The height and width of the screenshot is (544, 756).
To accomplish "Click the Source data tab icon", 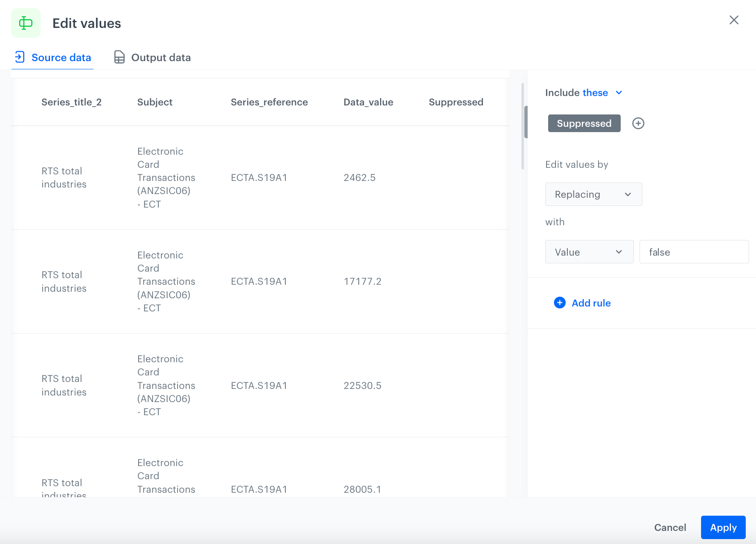I will [x=20, y=57].
